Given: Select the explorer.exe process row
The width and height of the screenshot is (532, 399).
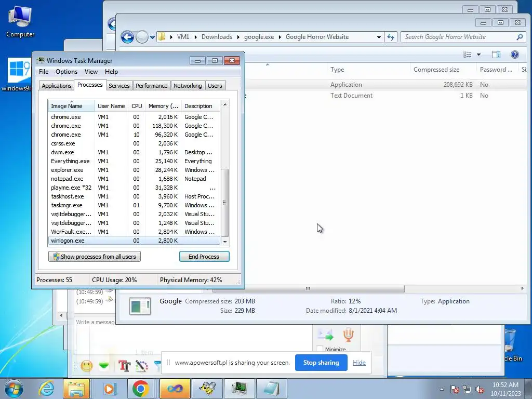Looking at the screenshot, I should click(x=134, y=170).
